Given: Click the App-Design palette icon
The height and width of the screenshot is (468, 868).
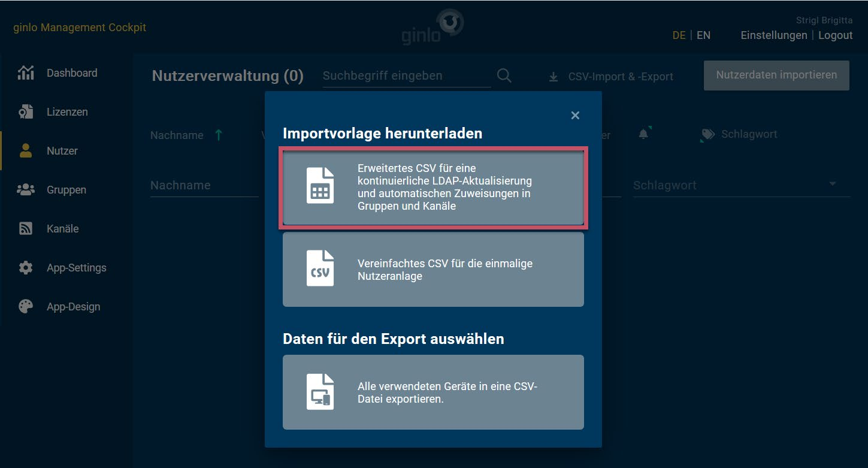Looking at the screenshot, I should [26, 306].
